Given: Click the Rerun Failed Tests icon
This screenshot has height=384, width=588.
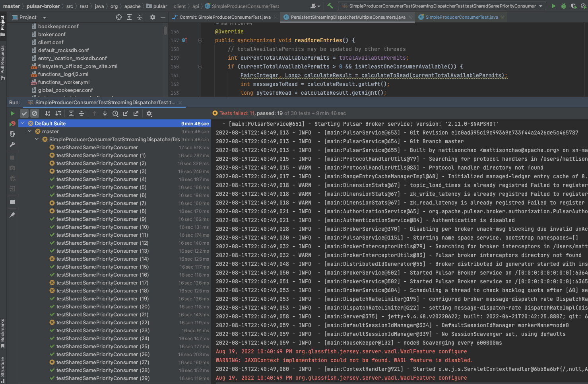Looking at the screenshot, I should pos(12,124).
